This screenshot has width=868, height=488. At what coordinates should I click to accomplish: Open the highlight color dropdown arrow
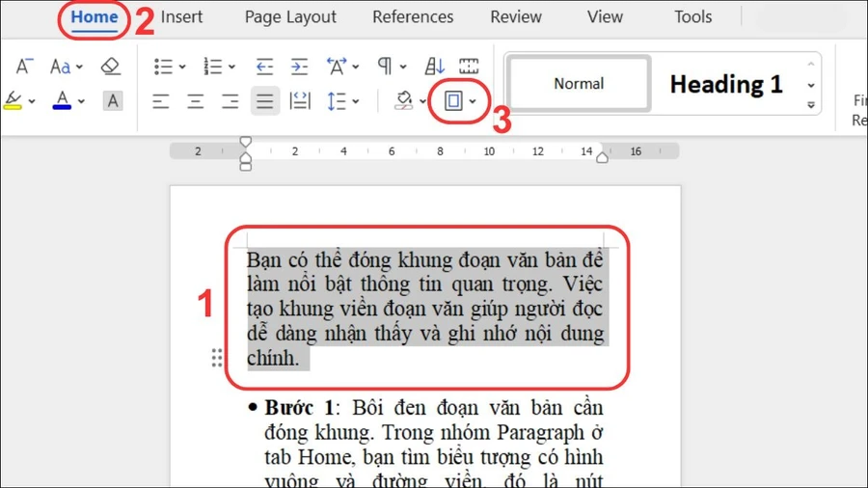click(x=32, y=101)
